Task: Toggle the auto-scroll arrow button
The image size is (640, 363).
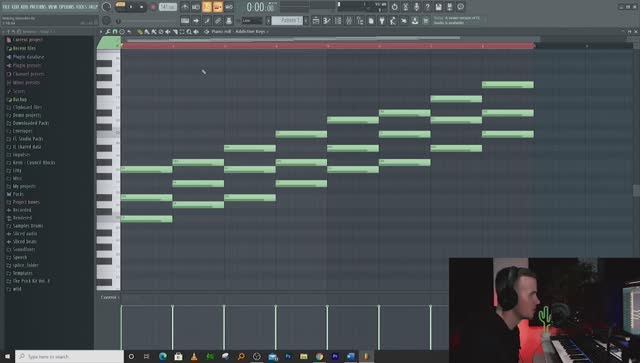Action: pos(196,20)
